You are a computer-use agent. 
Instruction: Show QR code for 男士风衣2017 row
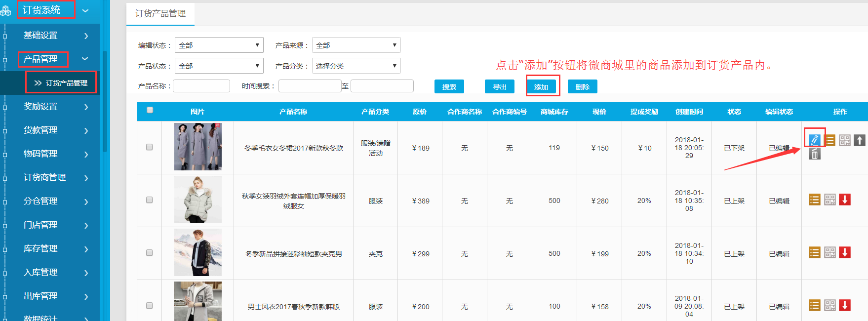(x=830, y=305)
